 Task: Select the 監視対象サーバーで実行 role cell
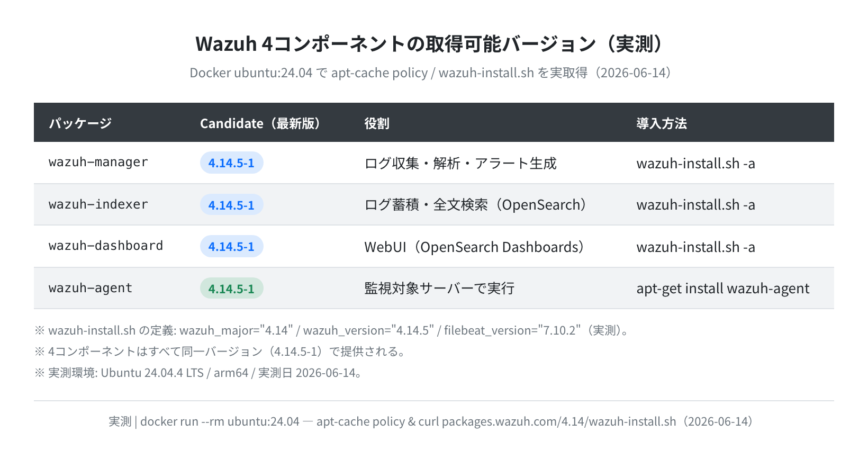pyautogui.click(x=439, y=289)
